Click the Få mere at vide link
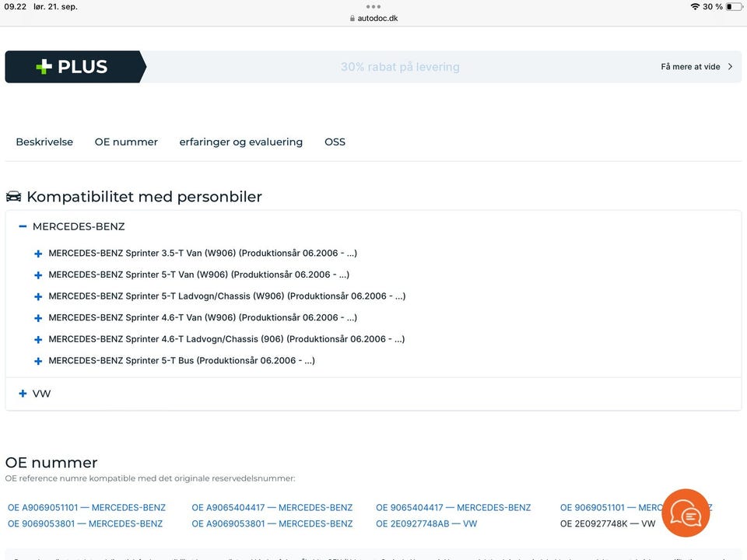The image size is (747, 560). tap(690, 67)
